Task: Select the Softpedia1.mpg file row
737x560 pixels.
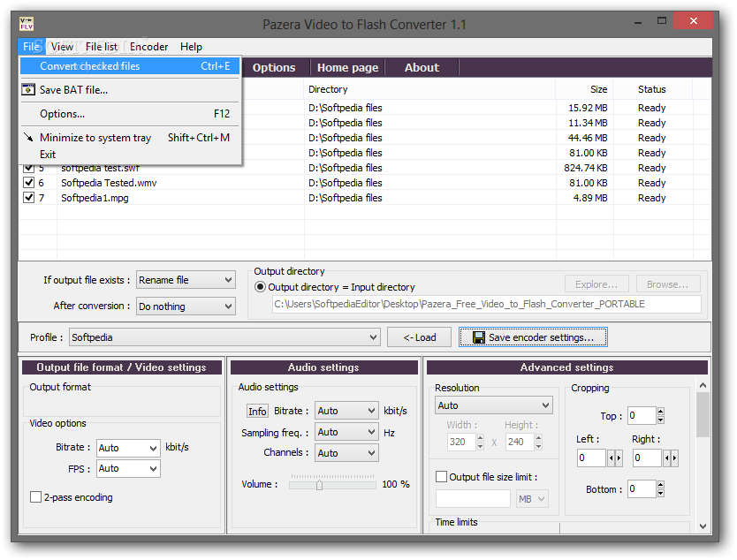Action: click(x=365, y=198)
